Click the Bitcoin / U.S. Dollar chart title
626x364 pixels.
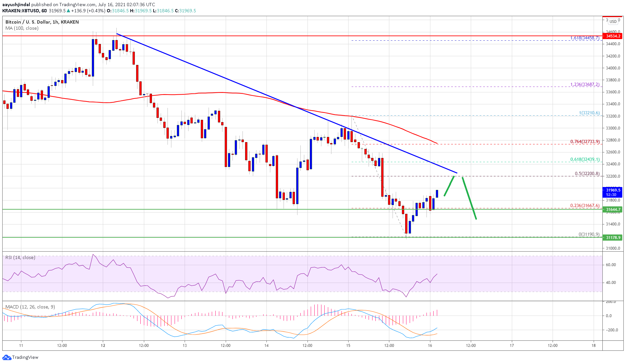pyautogui.click(x=42, y=22)
